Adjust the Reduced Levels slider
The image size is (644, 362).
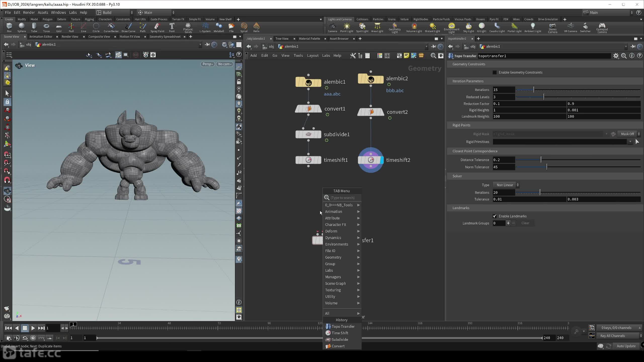[578, 97]
